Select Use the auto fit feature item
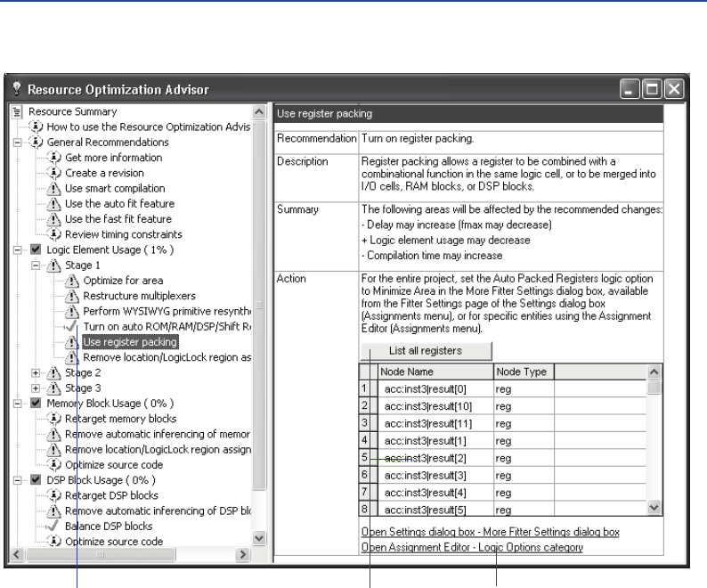 pos(118,203)
